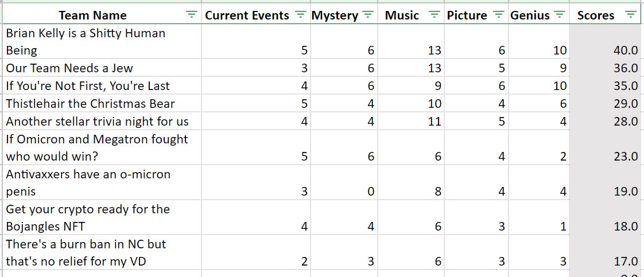644x277 pixels.
Task: Select the Scores header cell
Action: pos(606,15)
